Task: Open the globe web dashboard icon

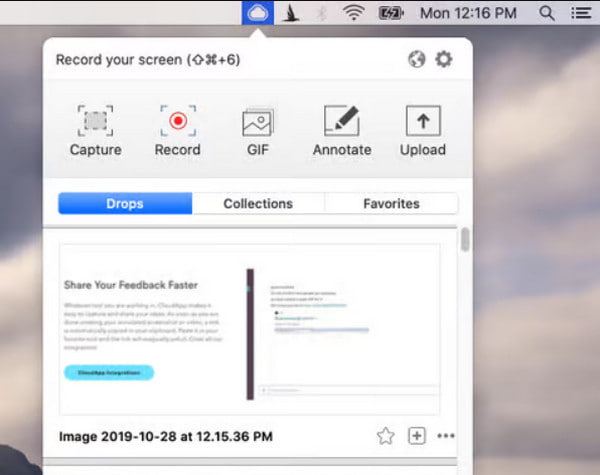Action: pos(417,59)
